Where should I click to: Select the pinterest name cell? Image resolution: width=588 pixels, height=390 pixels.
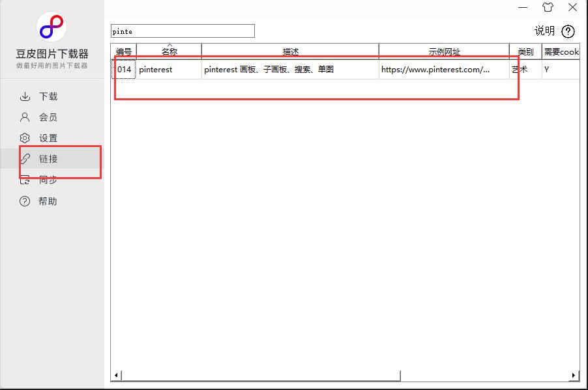pos(169,69)
